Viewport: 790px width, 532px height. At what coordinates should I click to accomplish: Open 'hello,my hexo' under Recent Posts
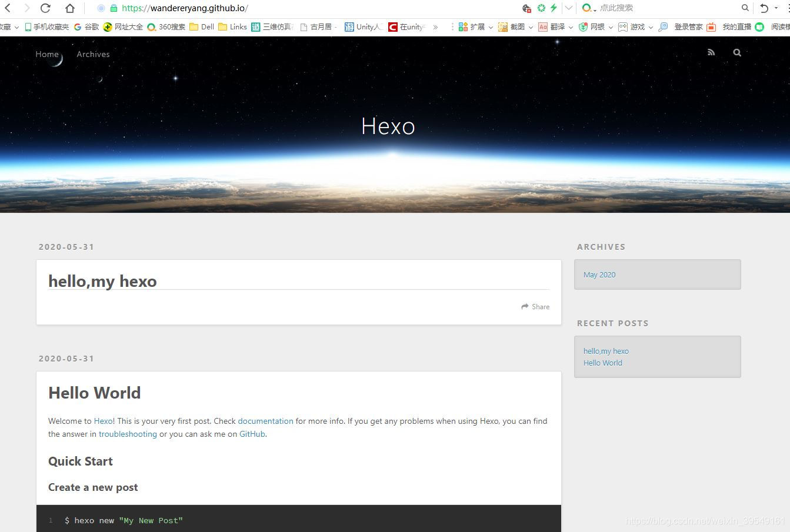point(606,351)
